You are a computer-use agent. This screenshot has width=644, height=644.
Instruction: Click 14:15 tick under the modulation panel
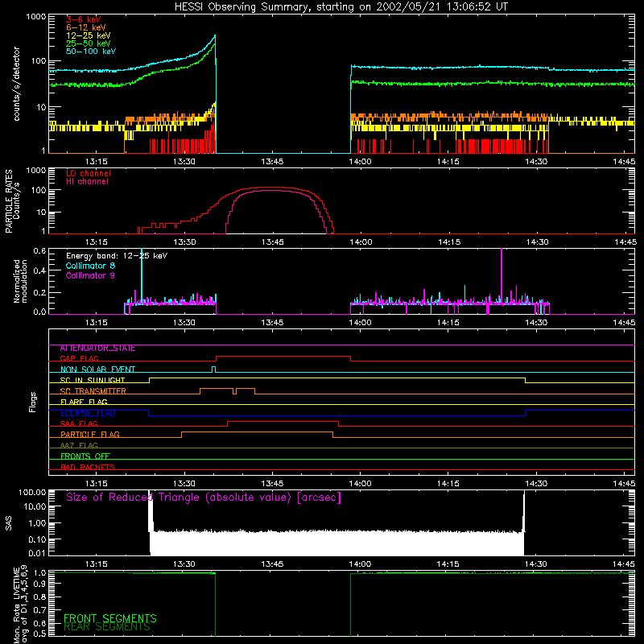coord(448,323)
